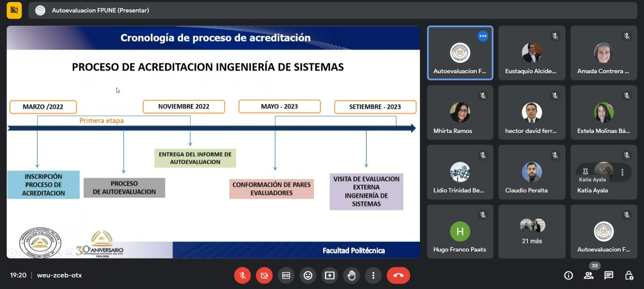Viewport: 644px width, 289px height.
Task: Click muted microphone icon on Hugo Franco Paats tile
Action: point(483,215)
